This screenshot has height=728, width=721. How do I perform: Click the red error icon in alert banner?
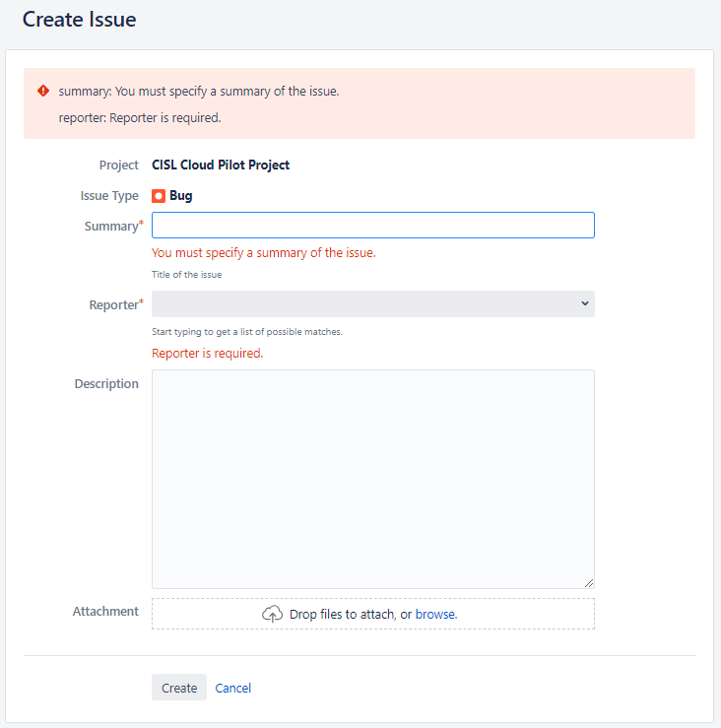43,91
